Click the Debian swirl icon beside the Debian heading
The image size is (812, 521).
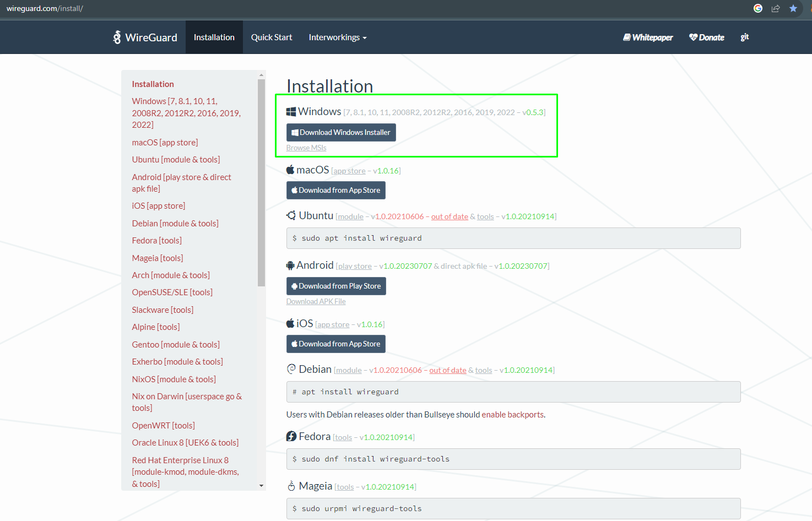click(291, 369)
